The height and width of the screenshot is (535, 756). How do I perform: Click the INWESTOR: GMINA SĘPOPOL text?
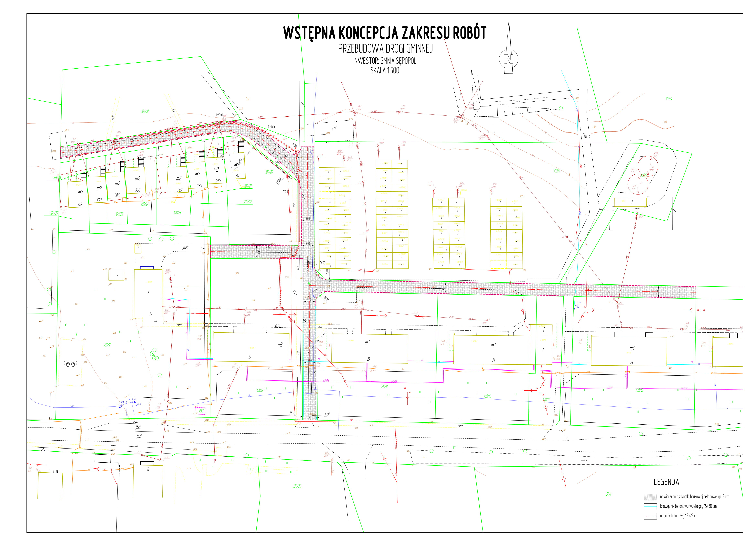point(385,61)
